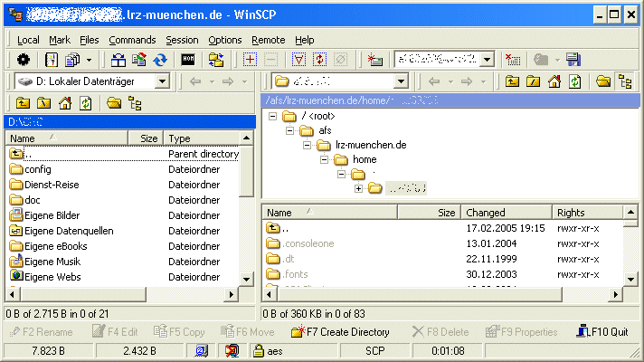Click the Synchronize browsing folders icon
This screenshot has height=362, width=644.
(216, 60)
